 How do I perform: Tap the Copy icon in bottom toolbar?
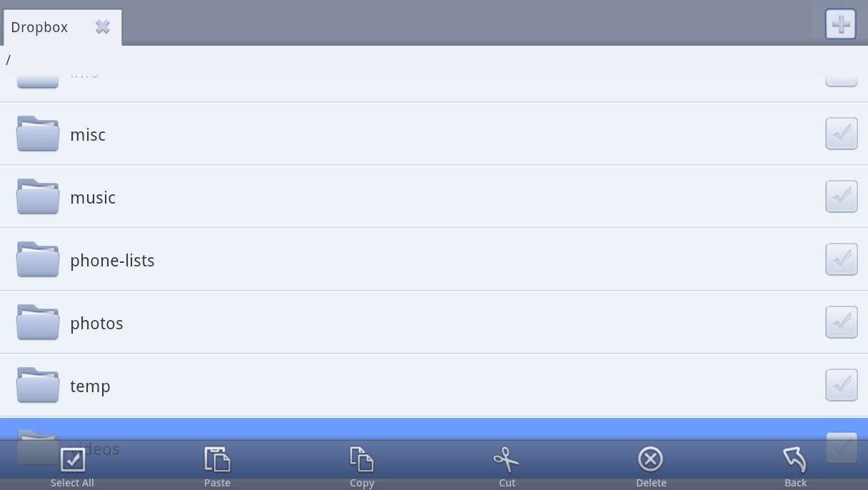[x=362, y=459]
